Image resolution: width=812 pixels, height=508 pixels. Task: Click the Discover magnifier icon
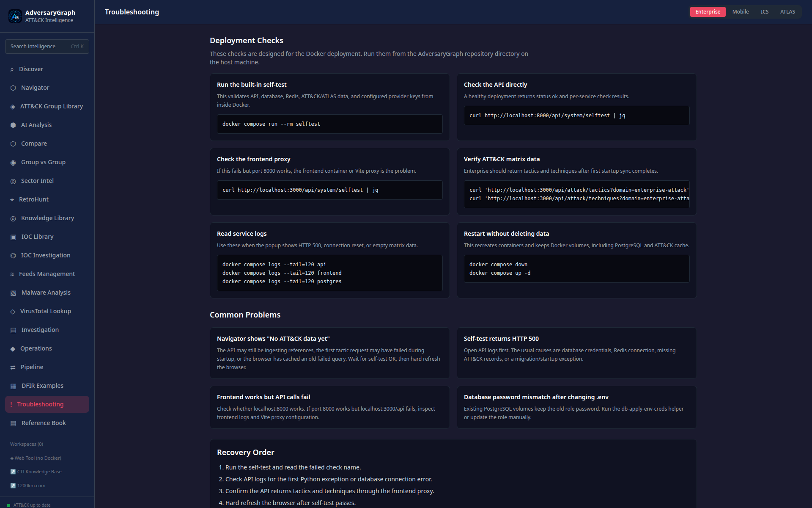tap(12, 69)
